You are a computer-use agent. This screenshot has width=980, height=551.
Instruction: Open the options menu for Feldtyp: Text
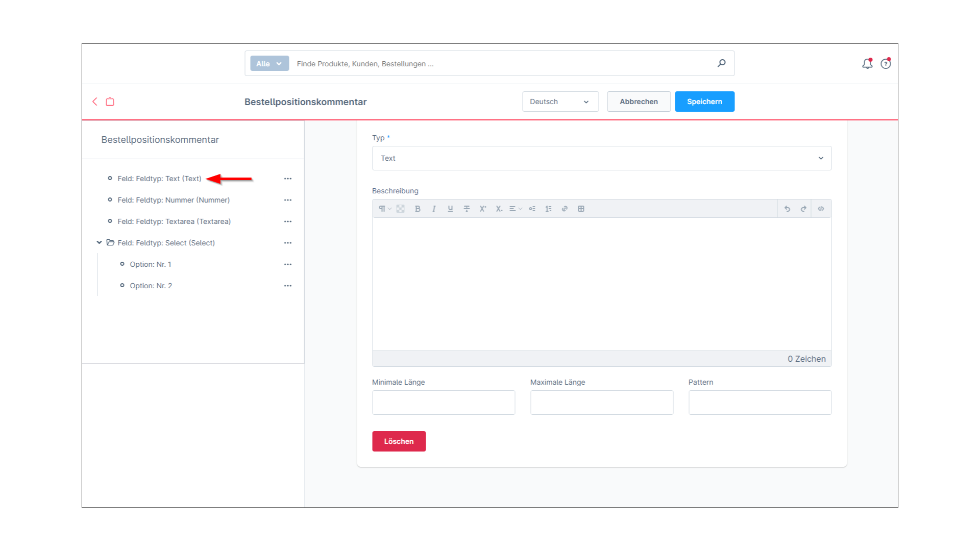(x=288, y=179)
